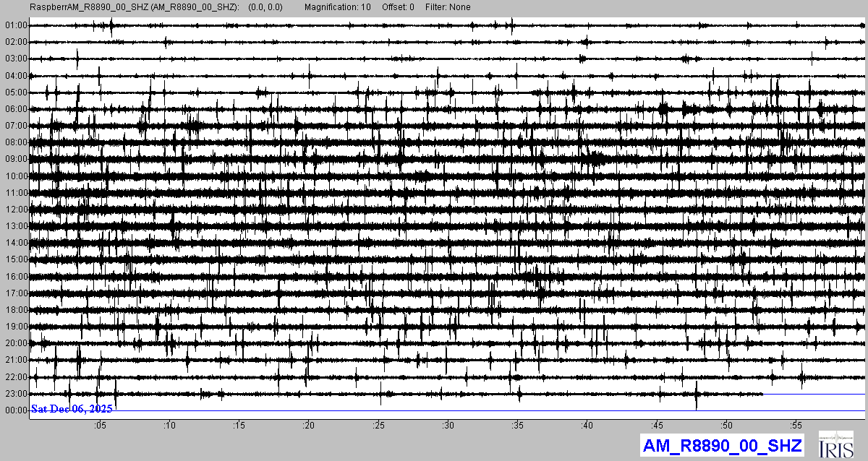Click the 09:00 hour row label
This screenshot has width=868, height=461.
pyautogui.click(x=16, y=159)
